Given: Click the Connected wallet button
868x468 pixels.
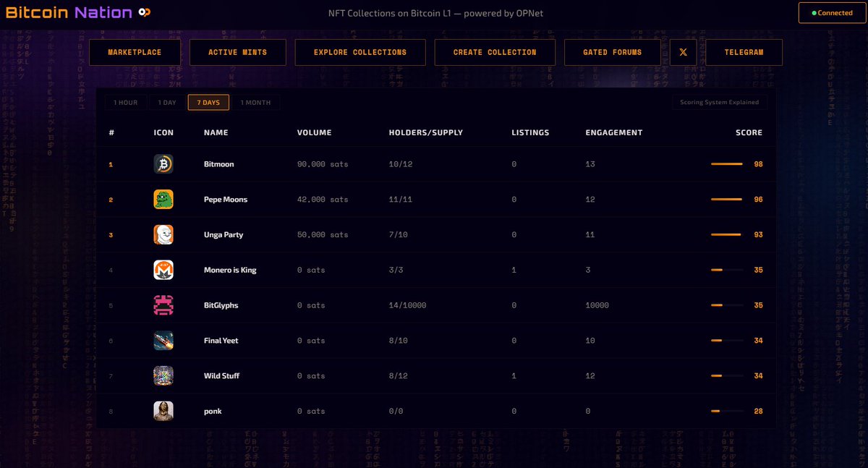Looking at the screenshot, I should coord(832,13).
